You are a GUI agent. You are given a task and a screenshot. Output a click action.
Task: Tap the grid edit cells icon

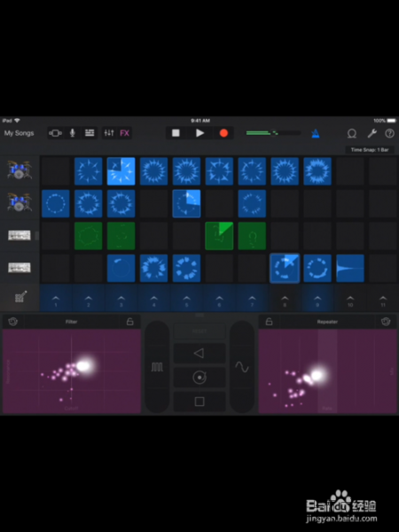click(x=20, y=297)
